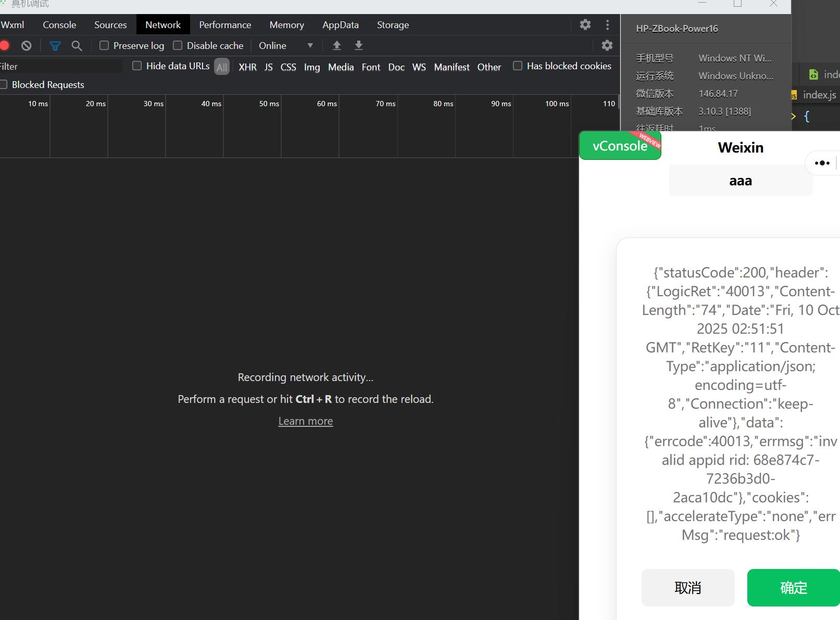Filter requests by Img
This screenshot has width=840, height=620.
coord(312,67)
